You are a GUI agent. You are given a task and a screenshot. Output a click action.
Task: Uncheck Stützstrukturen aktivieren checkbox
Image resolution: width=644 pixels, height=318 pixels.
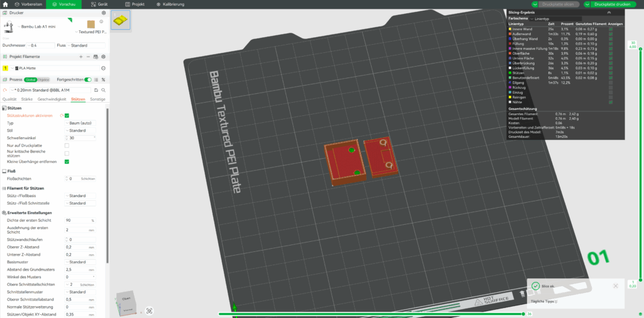coord(67,115)
